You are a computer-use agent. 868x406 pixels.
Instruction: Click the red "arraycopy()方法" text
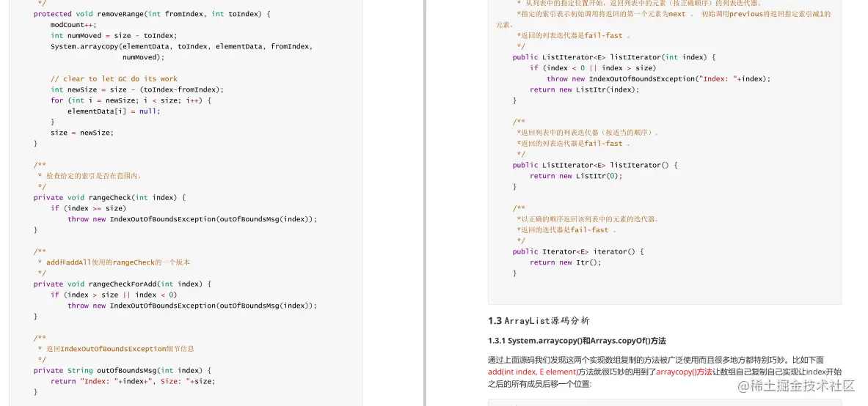[685, 372]
